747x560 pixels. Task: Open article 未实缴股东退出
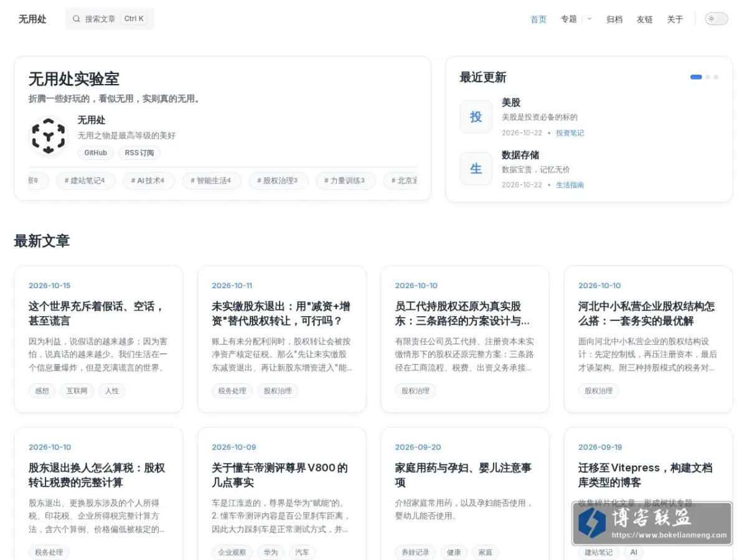(281, 314)
